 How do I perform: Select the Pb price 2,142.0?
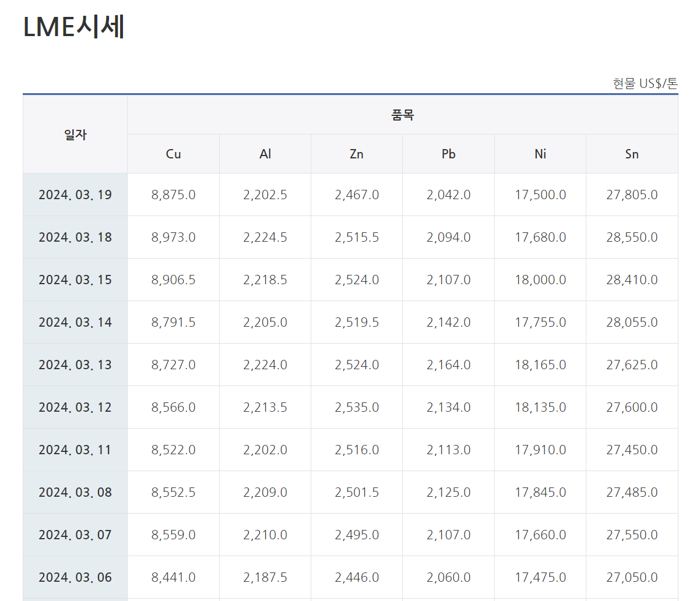[448, 322]
